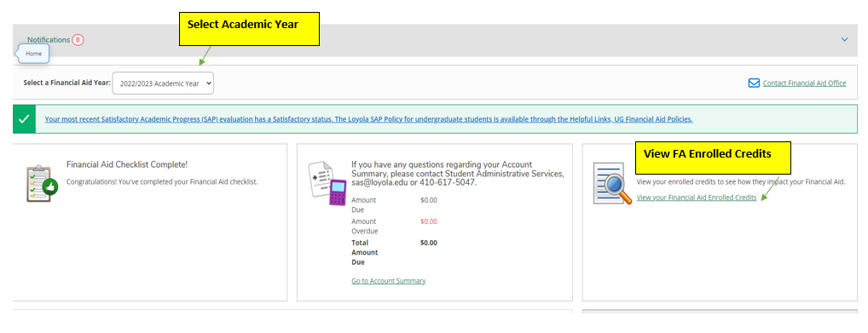Screen dimensions: 868x333
Task: Click the calculator account summary icon
Action: tap(327, 184)
